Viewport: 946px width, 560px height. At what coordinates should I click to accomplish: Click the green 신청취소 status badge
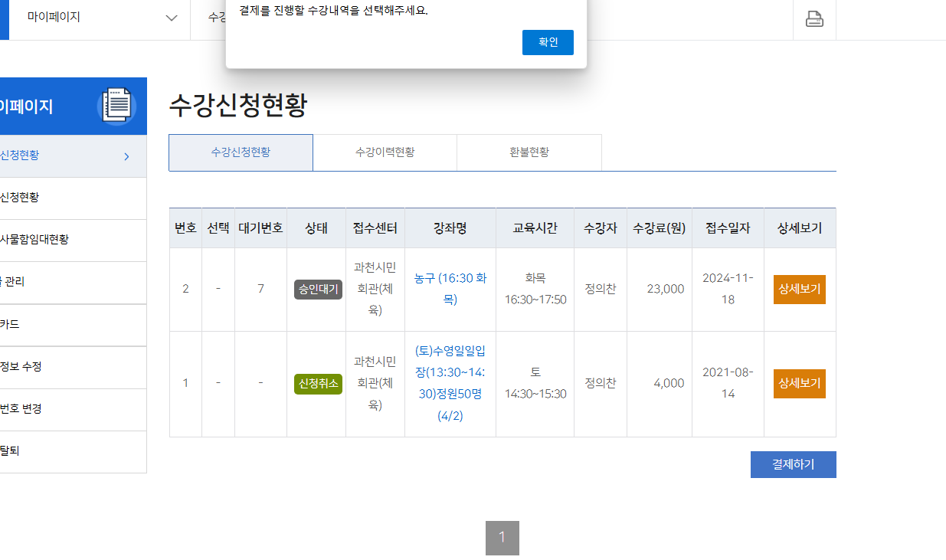(318, 384)
